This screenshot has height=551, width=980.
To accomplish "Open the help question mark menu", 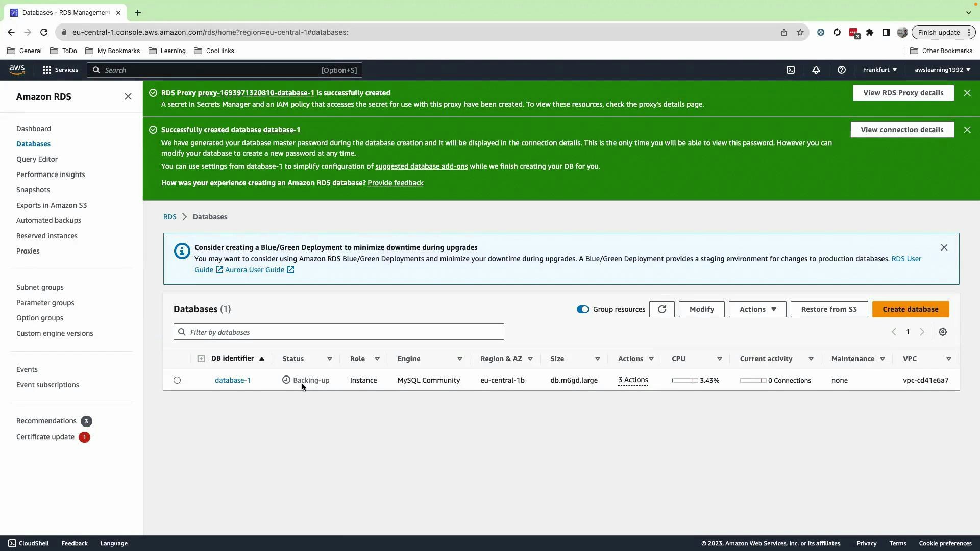I will [842, 70].
